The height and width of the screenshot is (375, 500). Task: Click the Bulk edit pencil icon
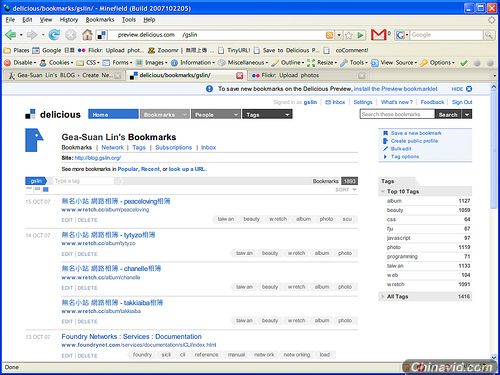pyautogui.click(x=386, y=149)
